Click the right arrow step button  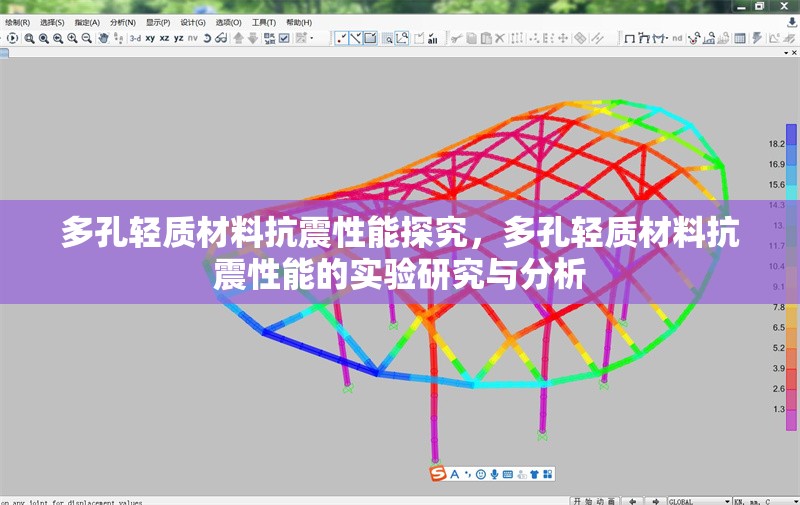pyautogui.click(x=656, y=501)
